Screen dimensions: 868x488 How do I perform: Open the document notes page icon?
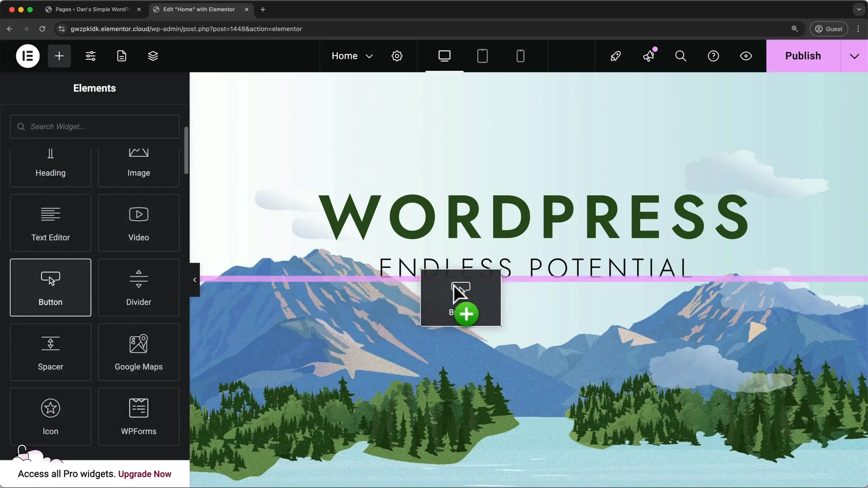[x=122, y=56]
